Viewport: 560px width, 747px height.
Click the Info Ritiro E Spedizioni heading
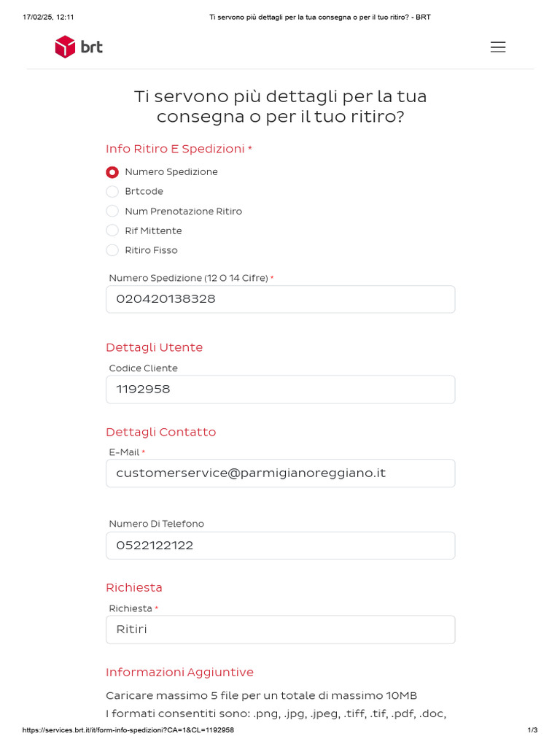[175, 149]
